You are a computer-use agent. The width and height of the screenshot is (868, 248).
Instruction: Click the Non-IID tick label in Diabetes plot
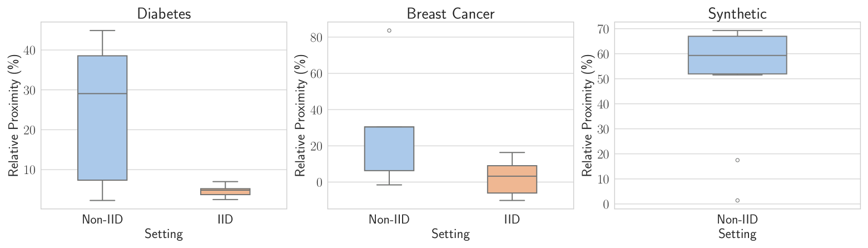pyautogui.click(x=102, y=220)
